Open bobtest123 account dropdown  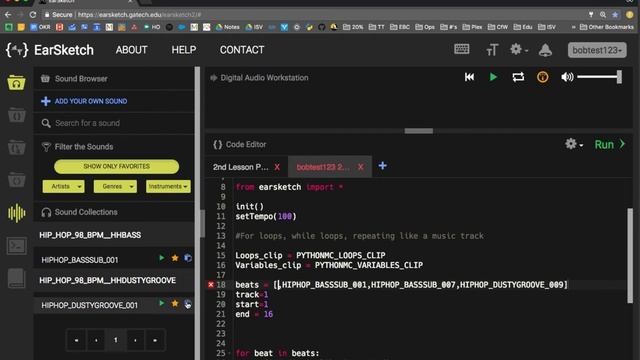click(597, 50)
